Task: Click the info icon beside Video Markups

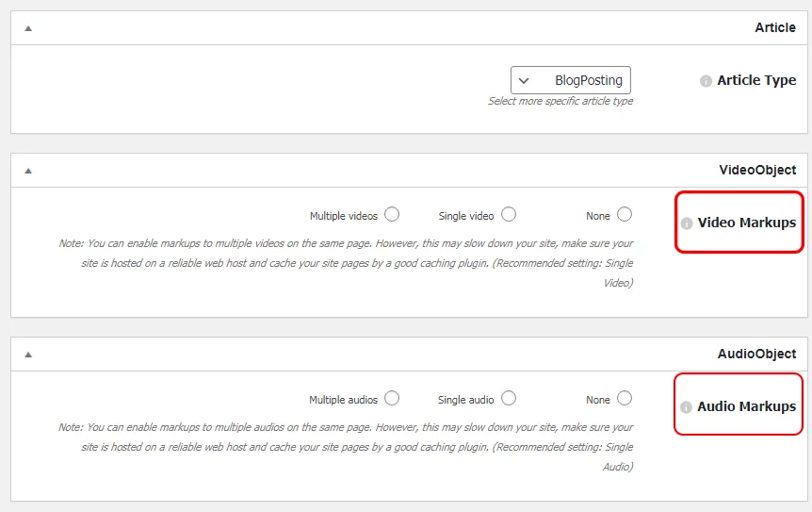Action: [686, 223]
